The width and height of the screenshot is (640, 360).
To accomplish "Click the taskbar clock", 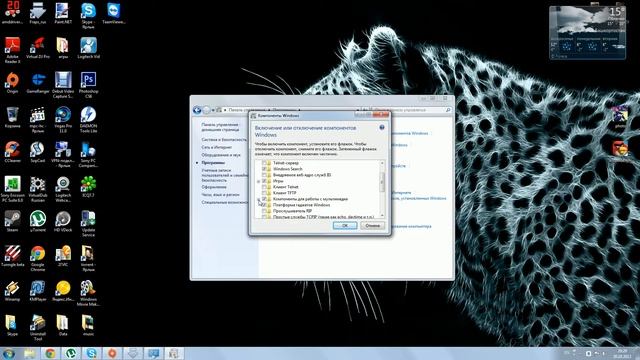I will [622, 353].
